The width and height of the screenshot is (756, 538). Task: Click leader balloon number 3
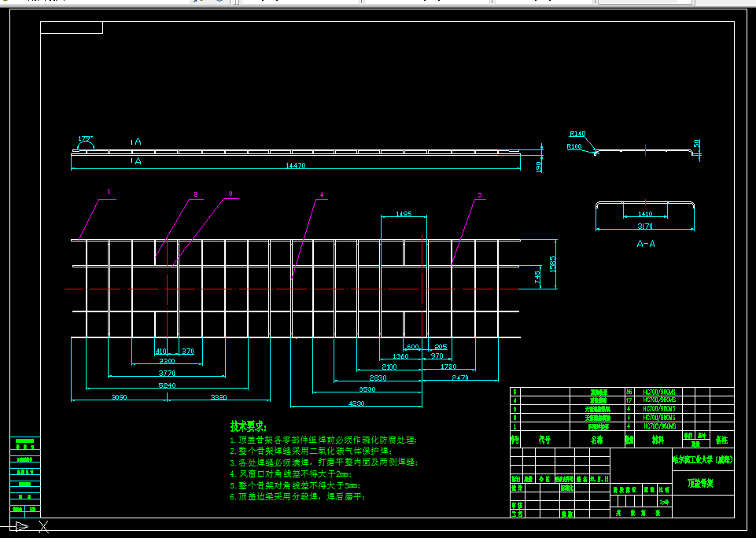(x=230, y=193)
